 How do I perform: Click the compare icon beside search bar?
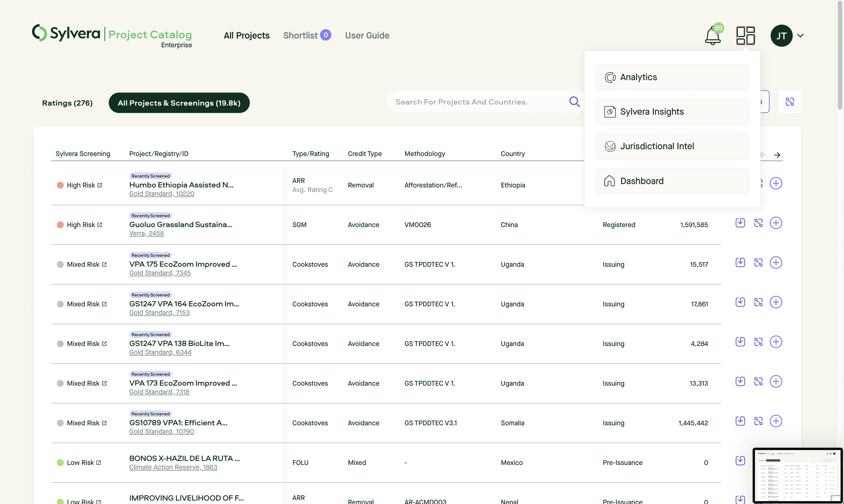(x=790, y=102)
